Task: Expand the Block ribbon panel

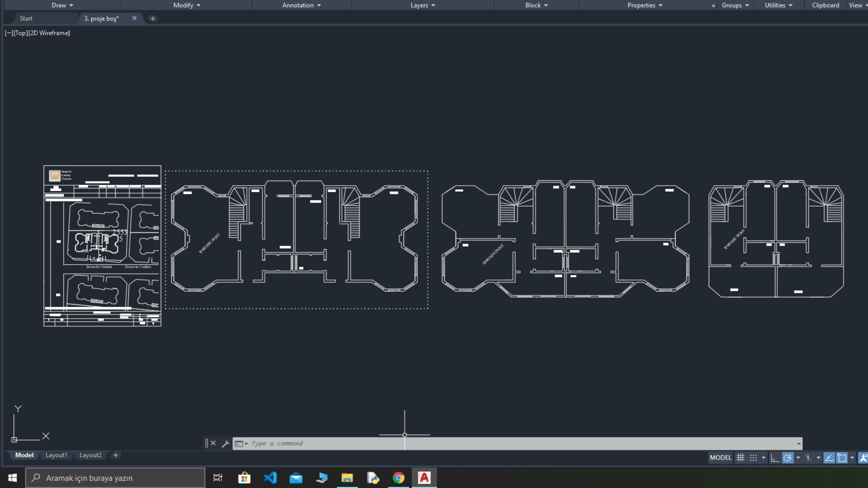Action: point(536,5)
